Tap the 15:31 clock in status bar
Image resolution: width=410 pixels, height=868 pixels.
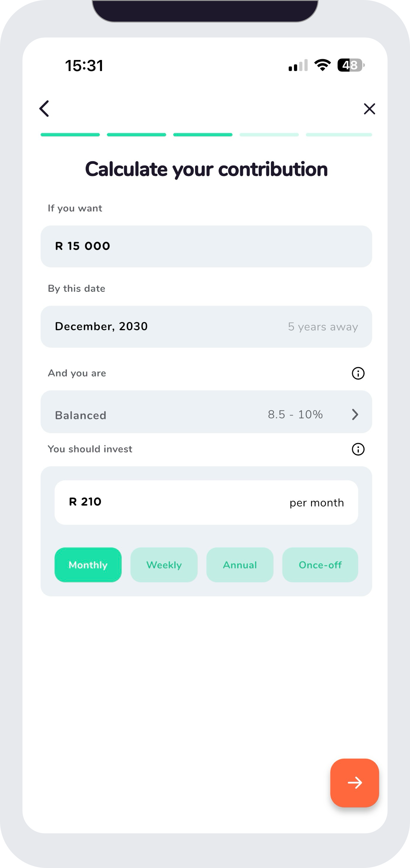tap(84, 66)
